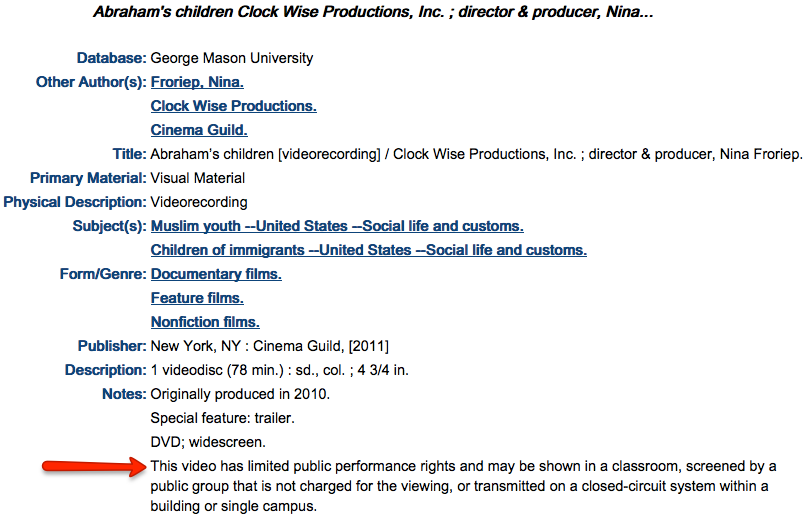Screen dimensions: 803x515
Task: Follow the Children of immigrants subject link
Action: click(x=369, y=250)
